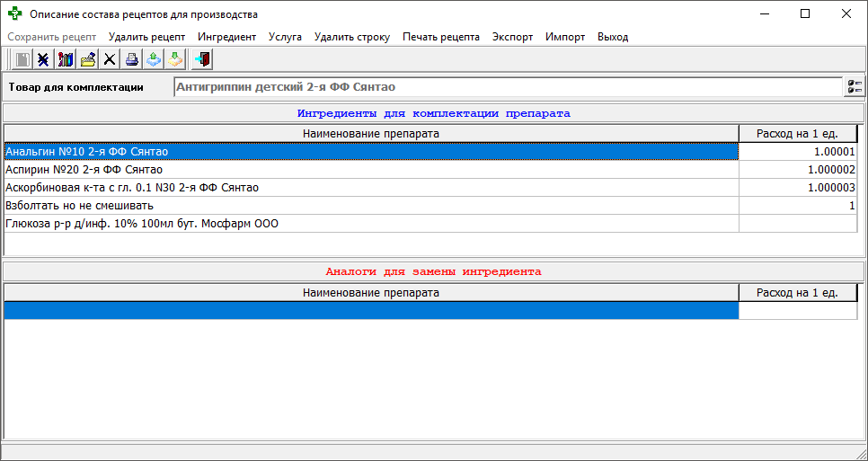
Task: Click the printer icon to print recipe
Action: tap(131, 58)
